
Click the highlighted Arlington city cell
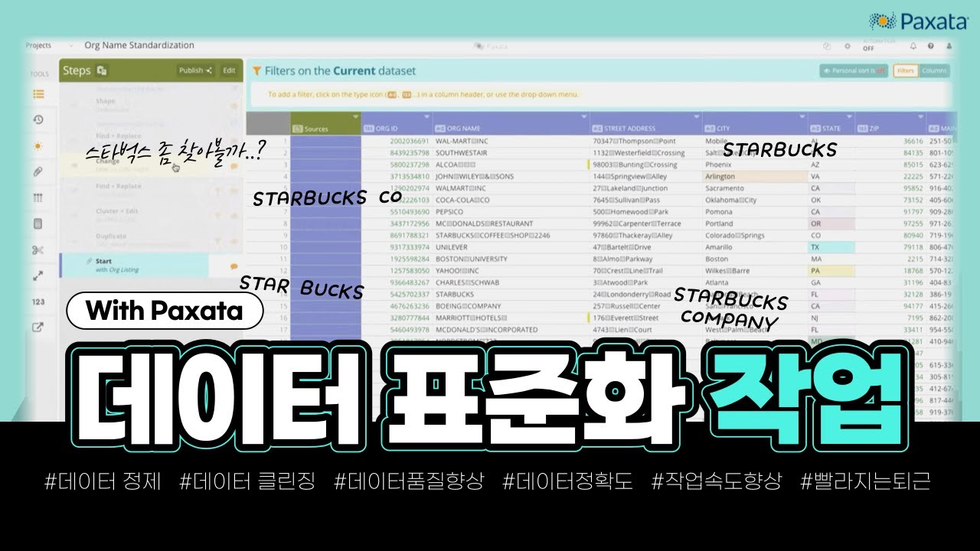pos(755,176)
